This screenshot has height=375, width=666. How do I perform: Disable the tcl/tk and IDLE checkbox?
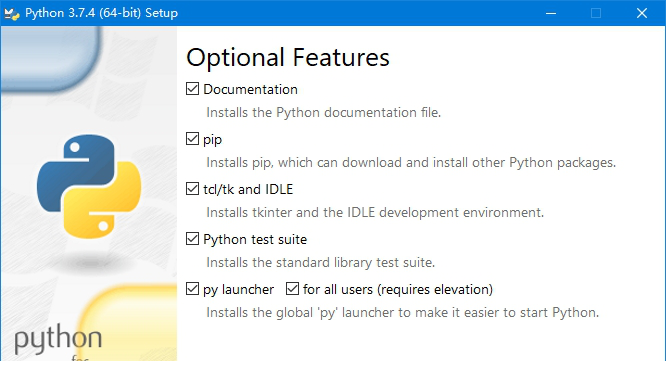192,189
